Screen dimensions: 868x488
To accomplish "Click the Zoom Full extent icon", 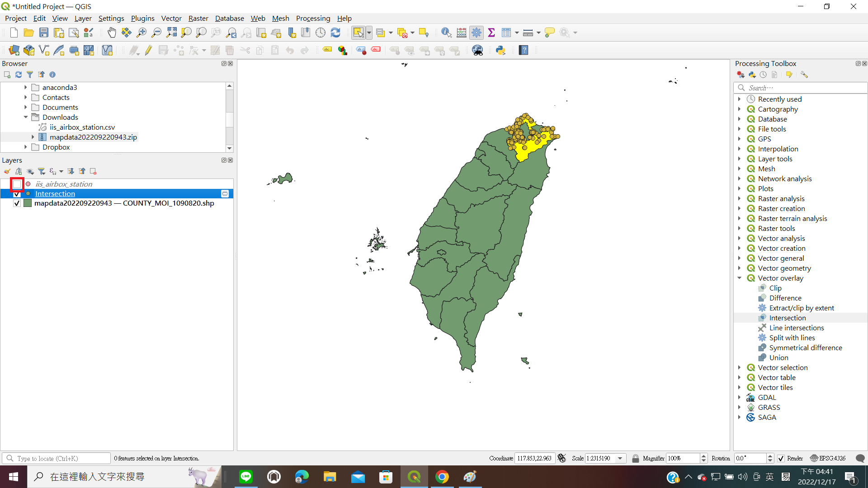I will coord(171,33).
